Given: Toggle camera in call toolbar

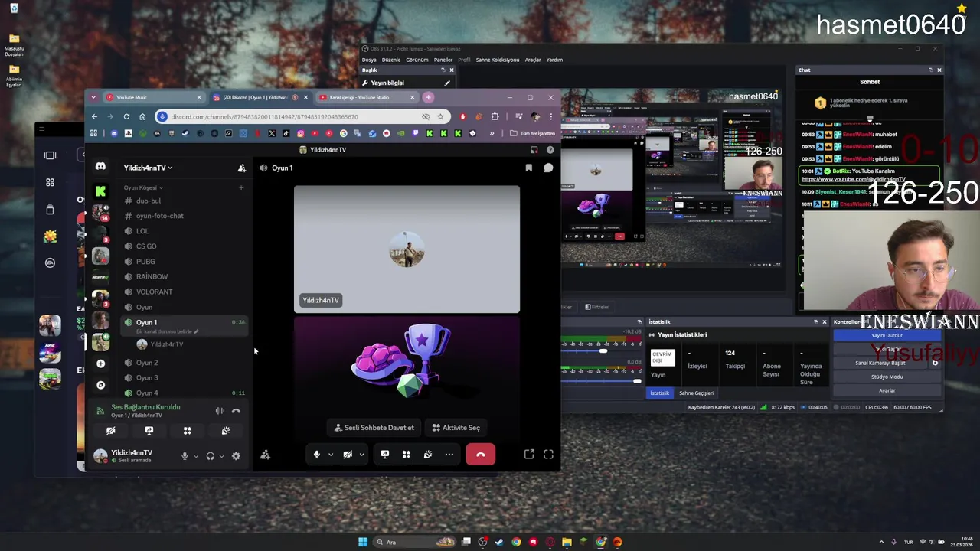Looking at the screenshot, I should coord(348,455).
